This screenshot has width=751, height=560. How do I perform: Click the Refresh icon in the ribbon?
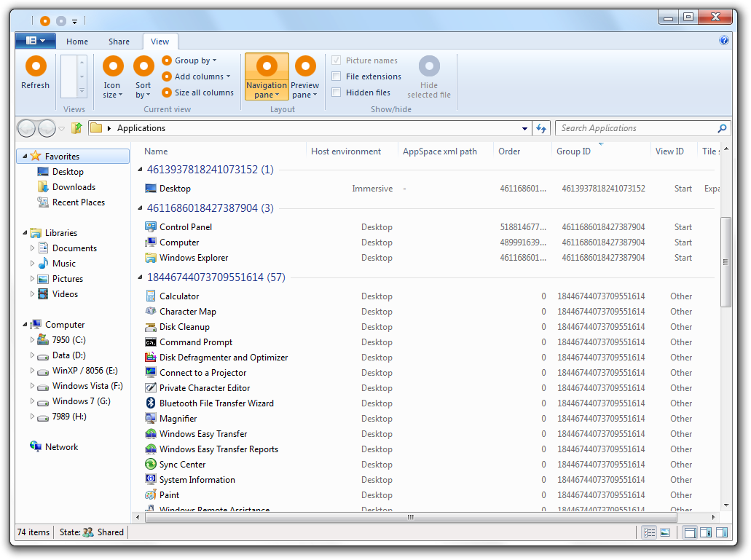point(35,67)
